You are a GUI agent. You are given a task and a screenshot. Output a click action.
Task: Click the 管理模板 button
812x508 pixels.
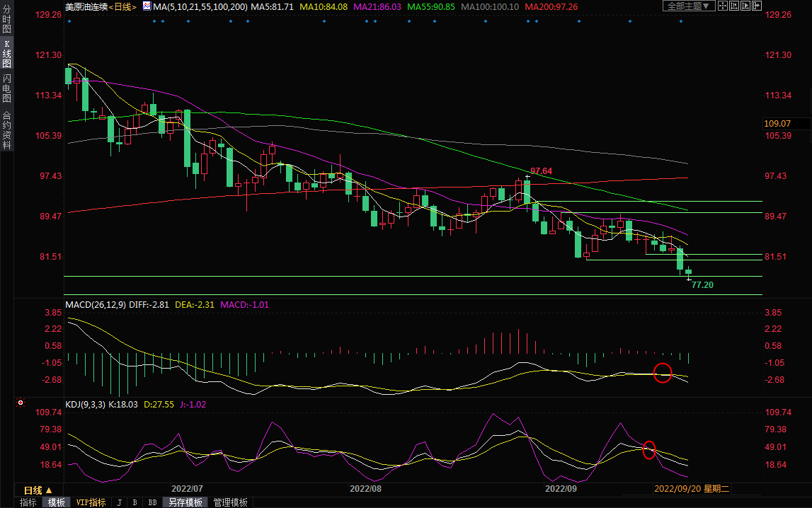pyautogui.click(x=231, y=502)
